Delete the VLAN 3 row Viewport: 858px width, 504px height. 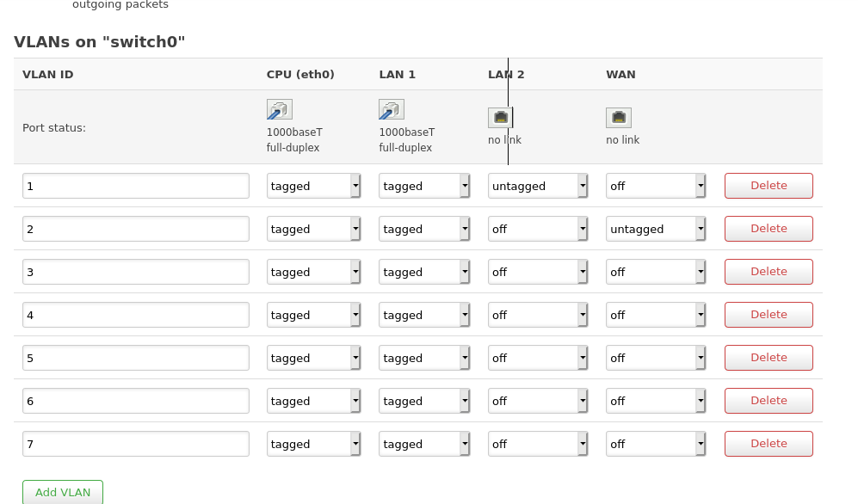pyautogui.click(x=768, y=272)
